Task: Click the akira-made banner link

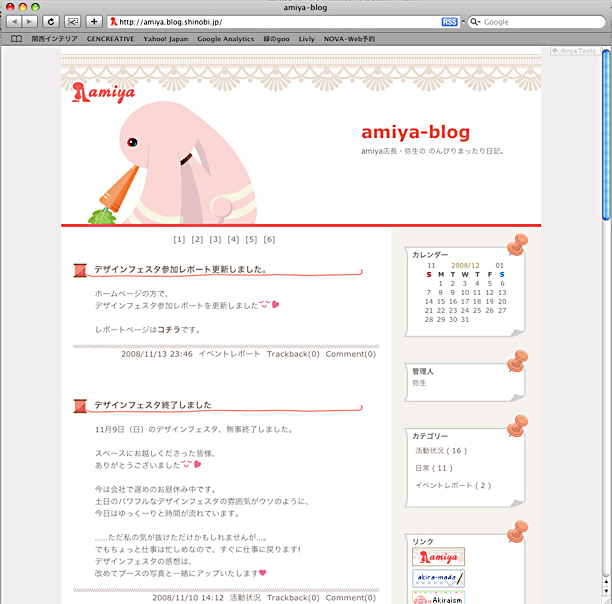Action: pyautogui.click(x=438, y=578)
